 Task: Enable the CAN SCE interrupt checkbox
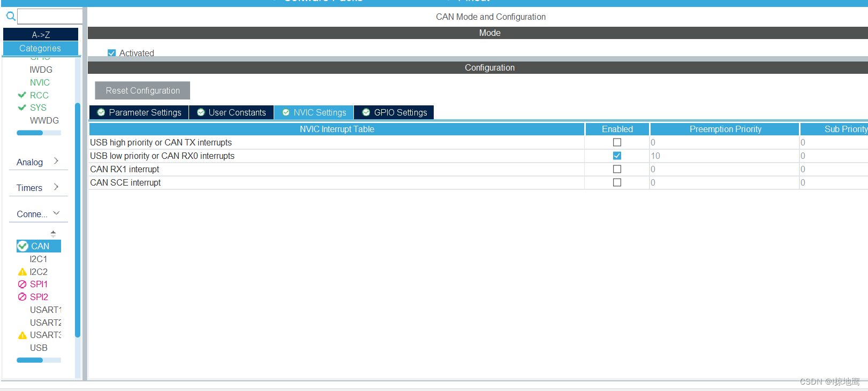(617, 182)
